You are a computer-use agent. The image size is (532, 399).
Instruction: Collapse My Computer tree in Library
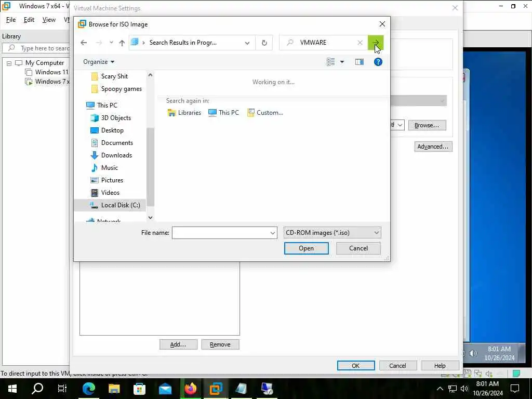pyautogui.click(x=9, y=63)
